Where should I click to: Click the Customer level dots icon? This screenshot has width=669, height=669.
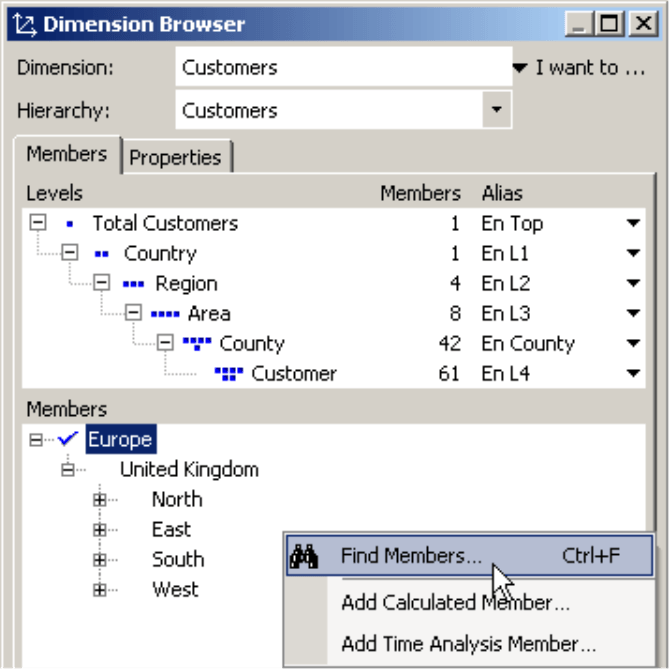pyautogui.click(x=229, y=374)
